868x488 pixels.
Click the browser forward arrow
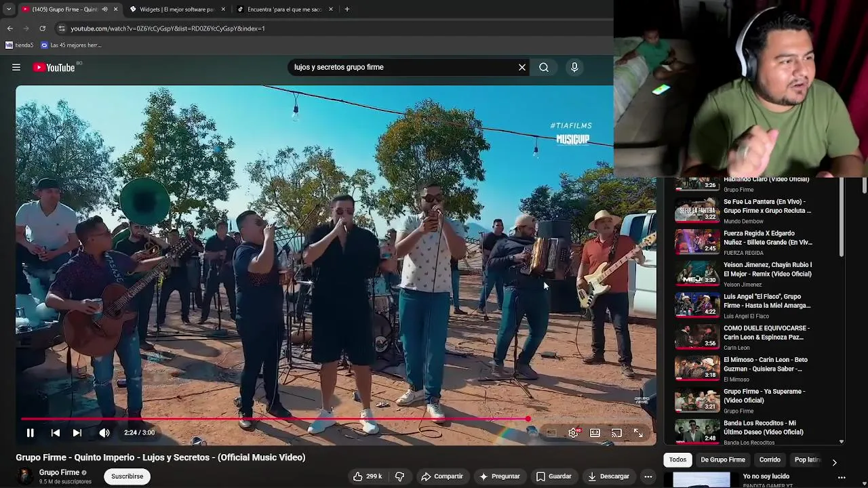tap(26, 28)
